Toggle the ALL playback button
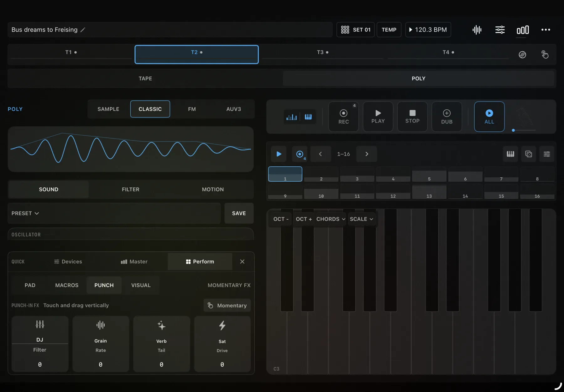The height and width of the screenshot is (392, 564). tap(489, 117)
